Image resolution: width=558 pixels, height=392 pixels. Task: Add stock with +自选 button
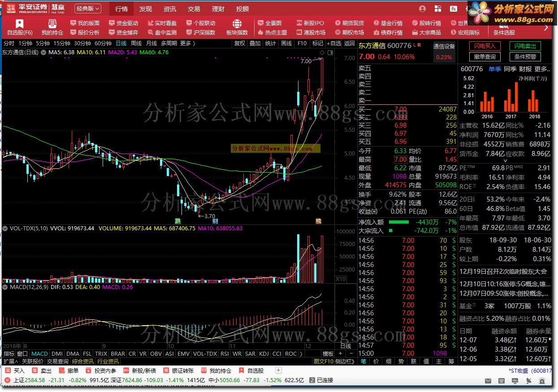pos(333,43)
